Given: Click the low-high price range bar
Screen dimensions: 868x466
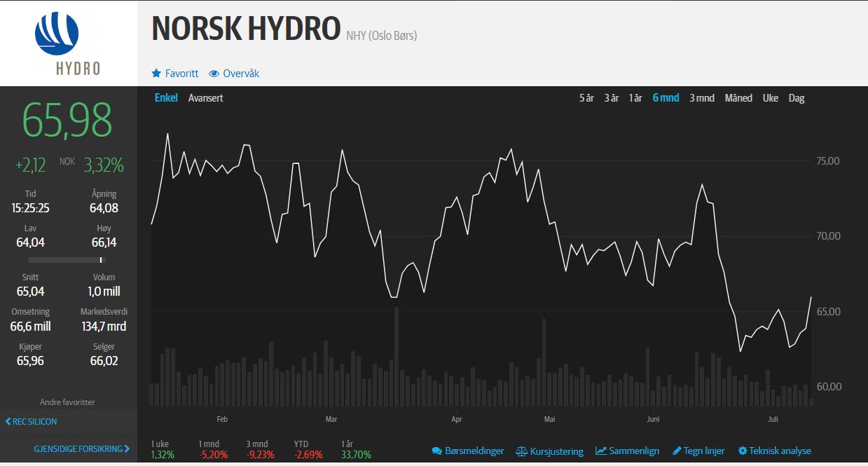Looking at the screenshot, I should pyautogui.click(x=68, y=260).
